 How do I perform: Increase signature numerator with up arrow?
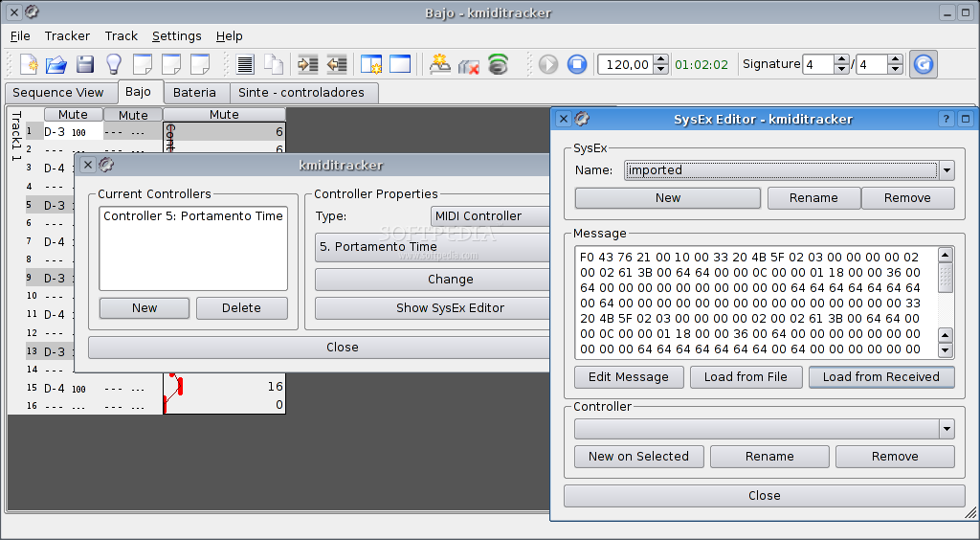pyautogui.click(x=841, y=59)
